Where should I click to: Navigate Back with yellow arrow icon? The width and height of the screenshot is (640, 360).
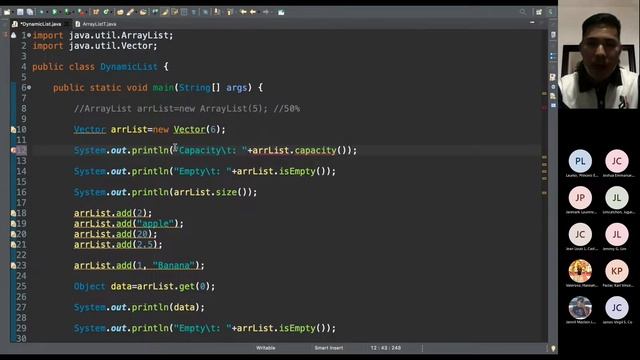[x=253, y=12]
